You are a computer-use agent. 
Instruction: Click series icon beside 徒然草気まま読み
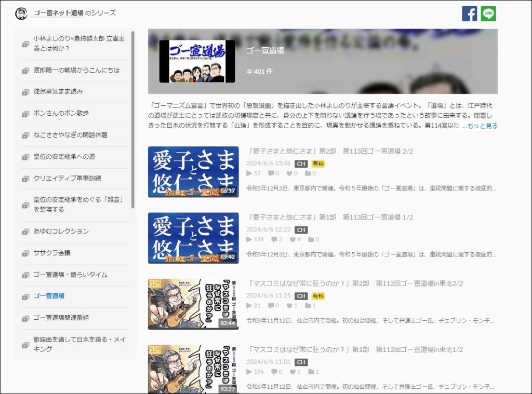(x=25, y=92)
